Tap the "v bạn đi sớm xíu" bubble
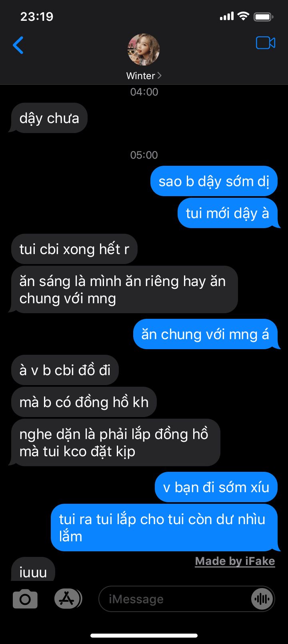 click(216, 487)
